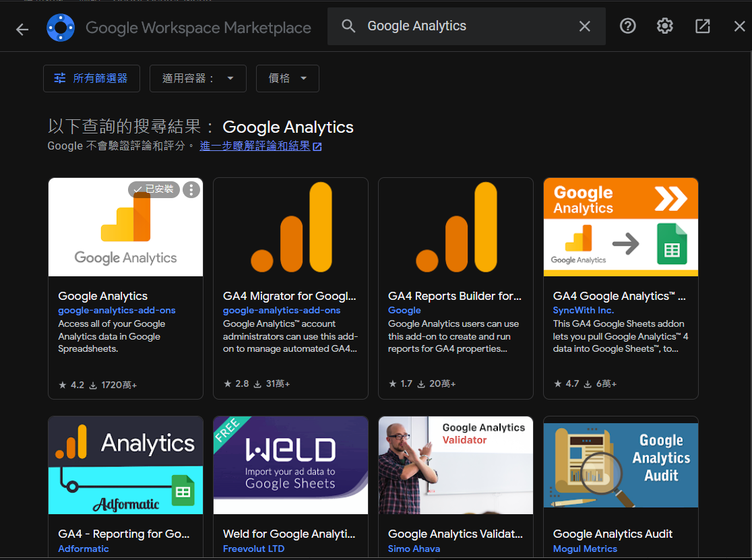The width and height of the screenshot is (752, 560).
Task: Click the 31萬+ download count
Action: (x=272, y=383)
